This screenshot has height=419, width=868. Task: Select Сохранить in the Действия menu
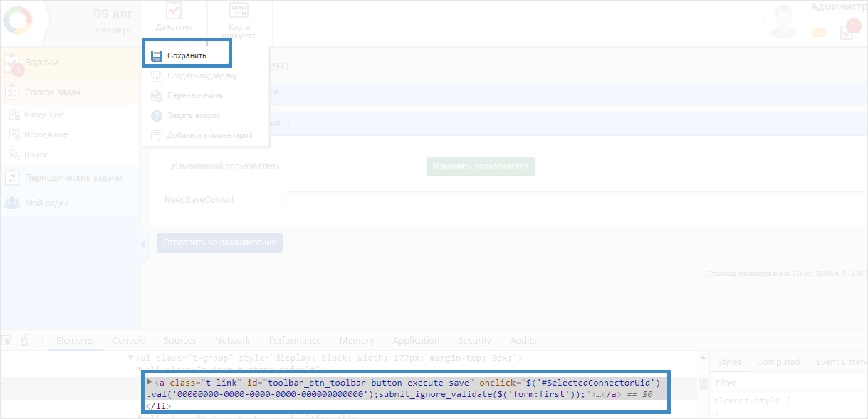187,55
